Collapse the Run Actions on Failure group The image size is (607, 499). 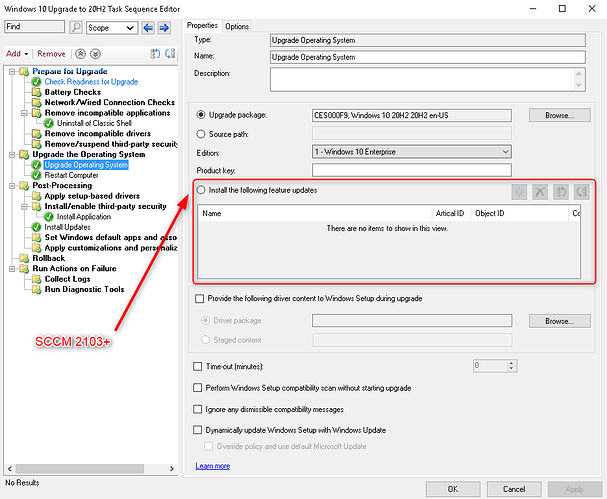click(x=12, y=269)
